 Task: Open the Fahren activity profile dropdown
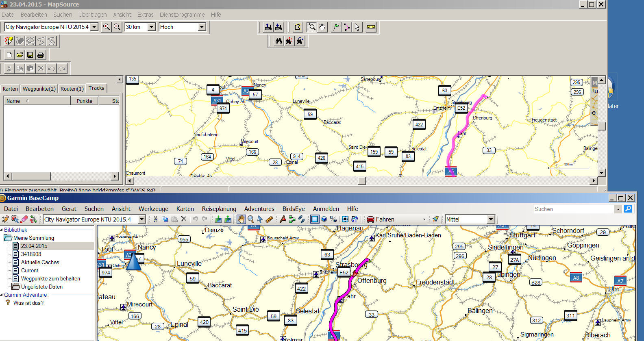pyautogui.click(x=424, y=219)
